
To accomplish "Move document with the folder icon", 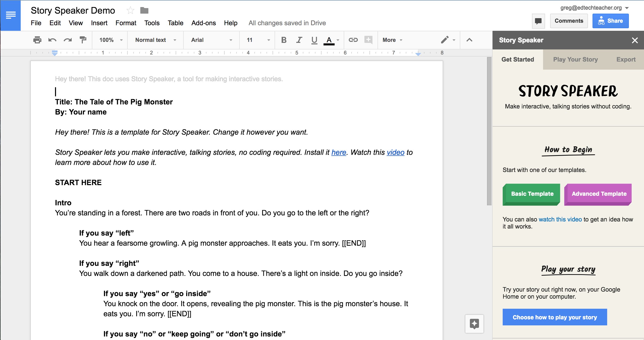I will pyautogui.click(x=144, y=11).
